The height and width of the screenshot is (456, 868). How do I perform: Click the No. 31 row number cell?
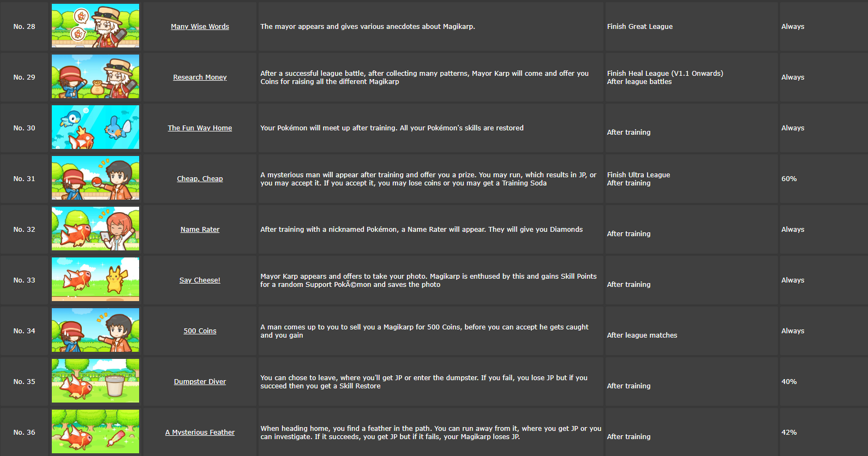point(24,178)
